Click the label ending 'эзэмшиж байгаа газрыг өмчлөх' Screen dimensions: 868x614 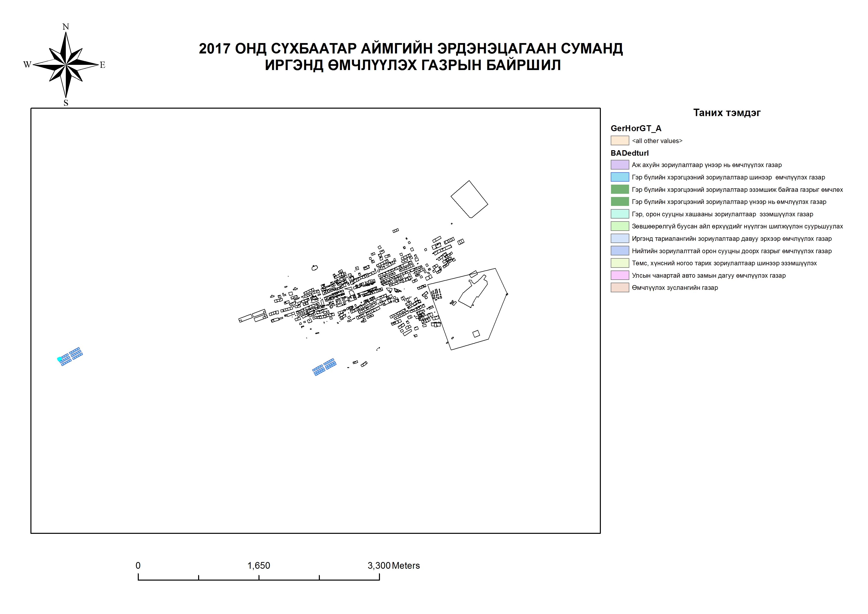[737, 190]
